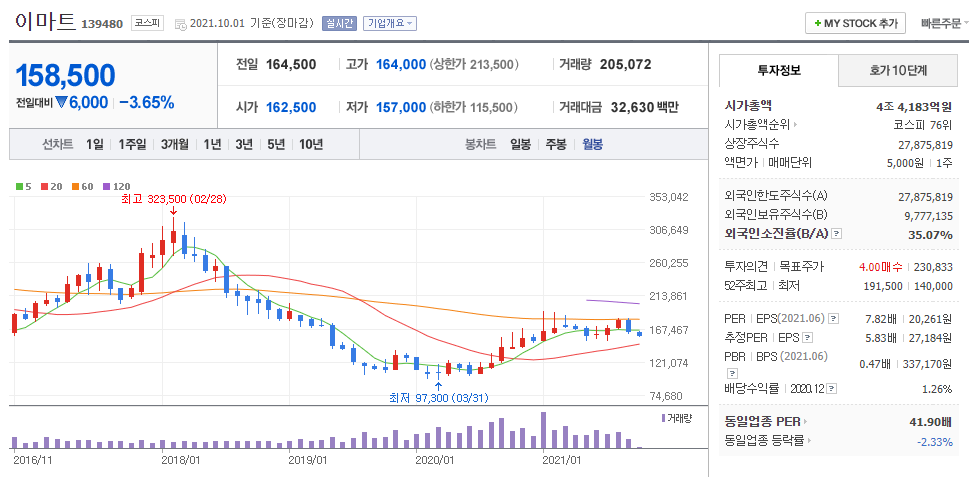Click the blue down-triangle next to 6,000

[x=61, y=102]
